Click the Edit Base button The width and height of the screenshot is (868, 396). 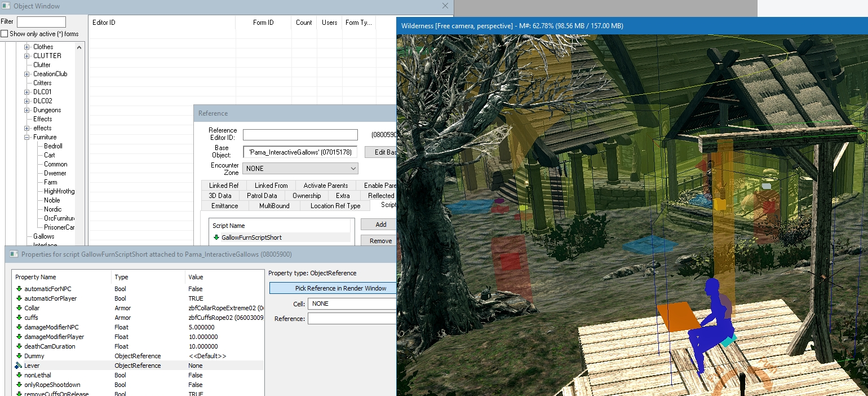[380, 152]
